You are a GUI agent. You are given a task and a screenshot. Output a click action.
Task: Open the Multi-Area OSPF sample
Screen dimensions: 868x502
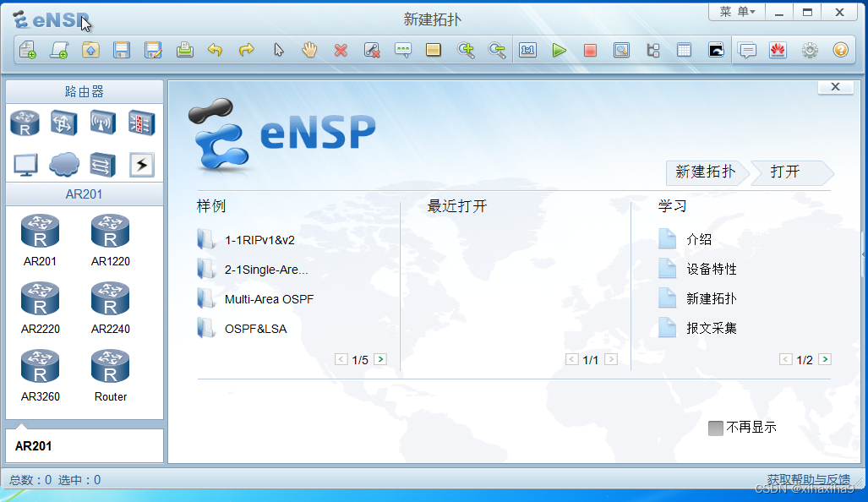267,298
